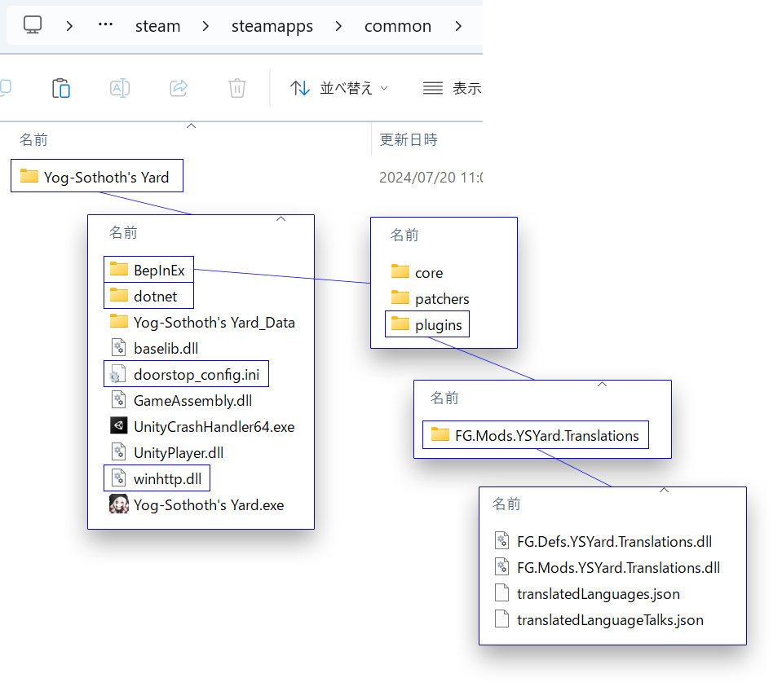This screenshot has height=700, width=782.
Task: Select the FG.Defs.YSYard.Translations.dll file name
Action: [615, 541]
